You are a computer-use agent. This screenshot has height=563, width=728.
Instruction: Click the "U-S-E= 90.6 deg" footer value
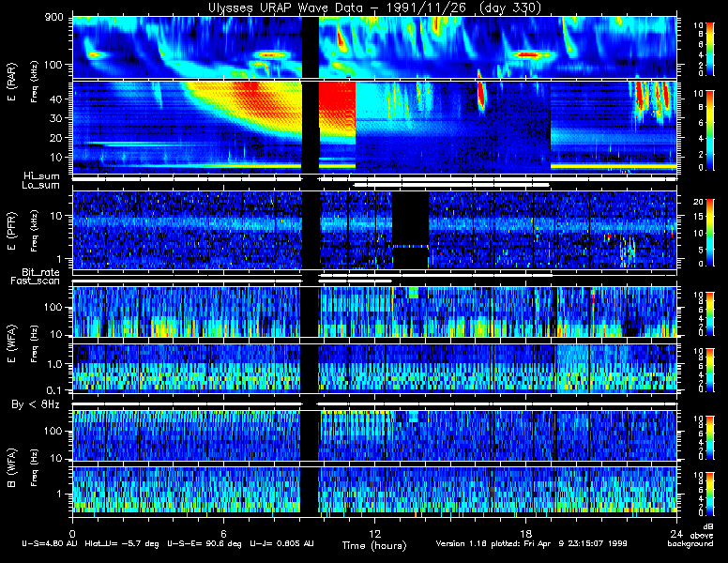point(204,543)
